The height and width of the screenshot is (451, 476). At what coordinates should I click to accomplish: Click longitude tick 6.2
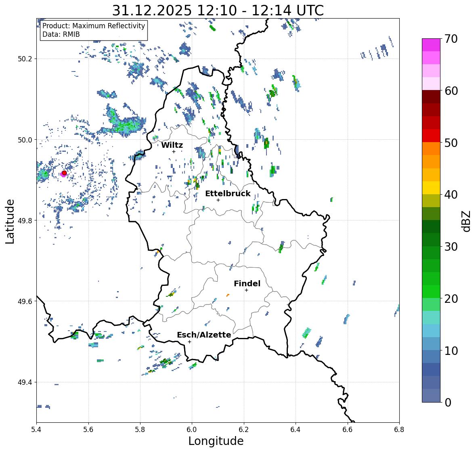244,429
